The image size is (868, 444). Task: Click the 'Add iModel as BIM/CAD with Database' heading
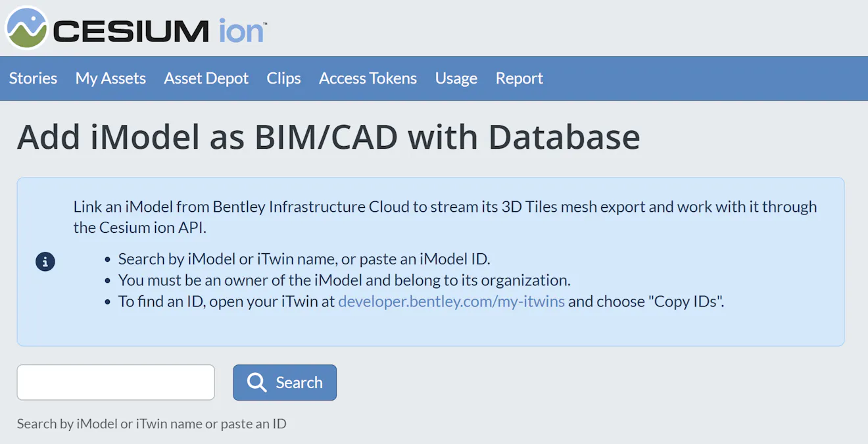click(329, 137)
